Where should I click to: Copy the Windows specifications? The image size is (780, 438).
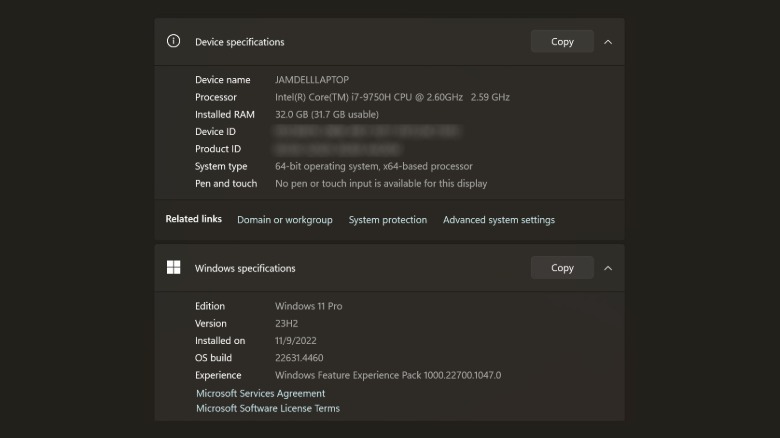click(x=562, y=268)
